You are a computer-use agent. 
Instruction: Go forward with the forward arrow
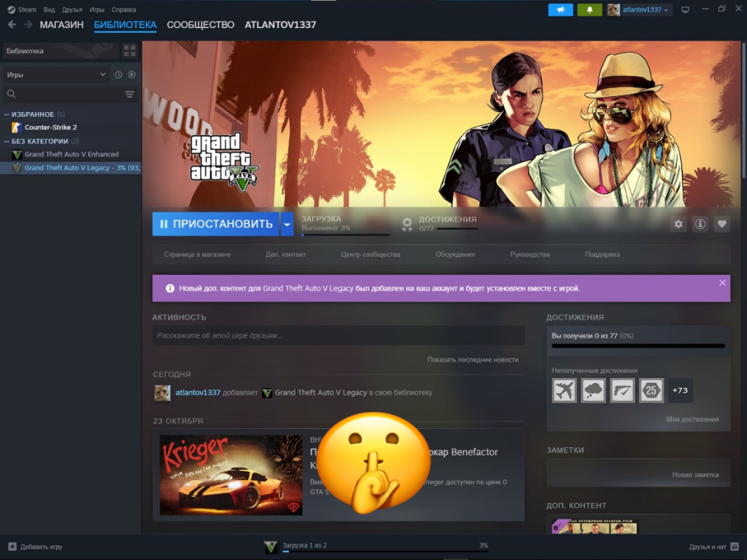pyautogui.click(x=29, y=24)
